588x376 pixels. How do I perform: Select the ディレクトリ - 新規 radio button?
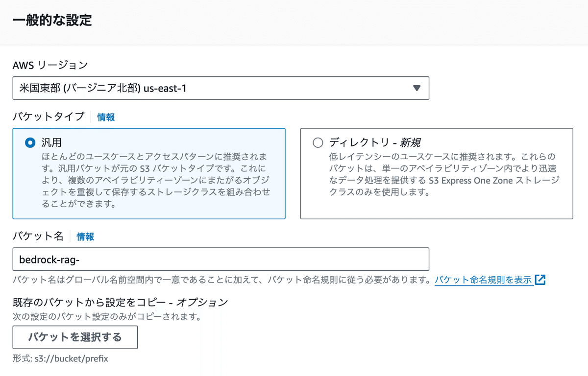(318, 143)
